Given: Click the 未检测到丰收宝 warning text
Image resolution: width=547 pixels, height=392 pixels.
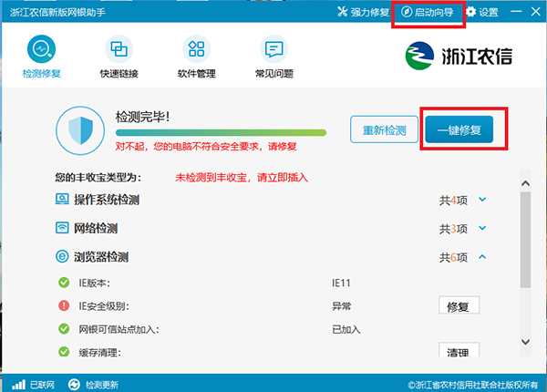Looking at the screenshot, I should pos(242,178).
